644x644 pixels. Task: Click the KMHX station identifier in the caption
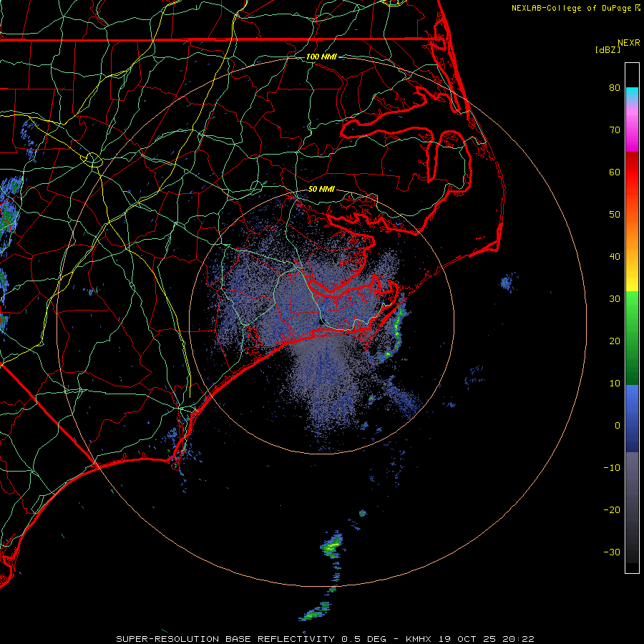pos(418,639)
